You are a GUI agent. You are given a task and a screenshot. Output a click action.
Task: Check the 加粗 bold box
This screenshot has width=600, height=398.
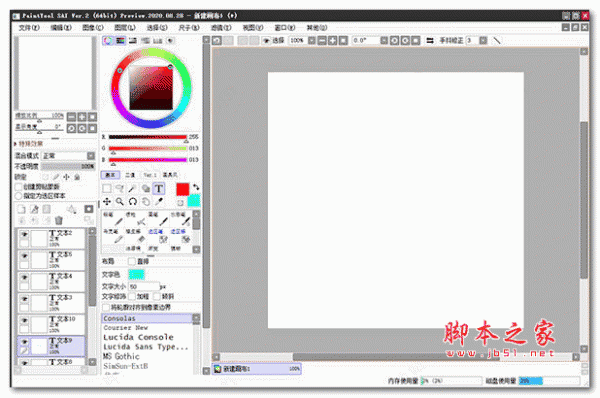click(132, 297)
